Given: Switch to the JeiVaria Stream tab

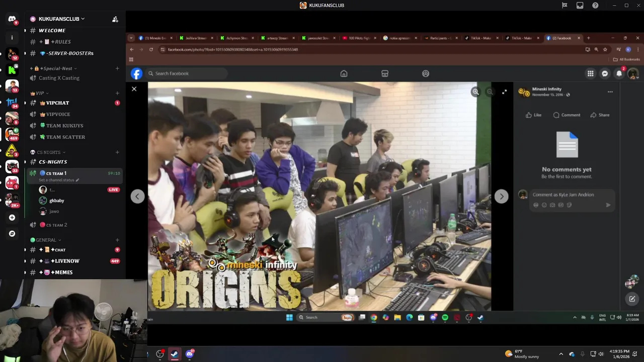Looking at the screenshot, I should [196, 38].
